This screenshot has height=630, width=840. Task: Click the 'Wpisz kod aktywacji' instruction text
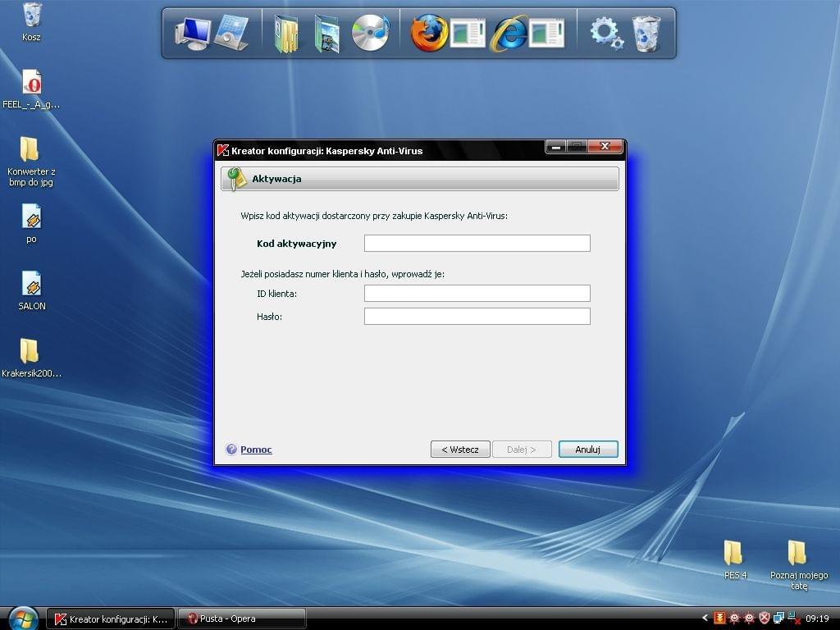[374, 216]
